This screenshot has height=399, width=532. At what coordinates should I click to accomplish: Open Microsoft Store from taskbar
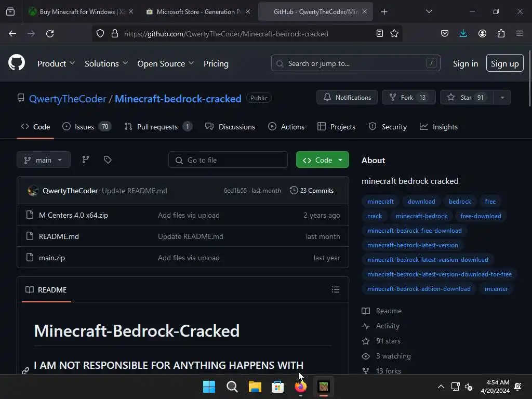(277, 387)
